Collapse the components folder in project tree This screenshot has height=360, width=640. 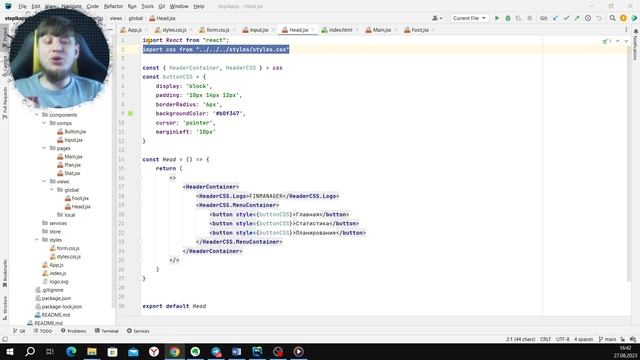point(37,115)
